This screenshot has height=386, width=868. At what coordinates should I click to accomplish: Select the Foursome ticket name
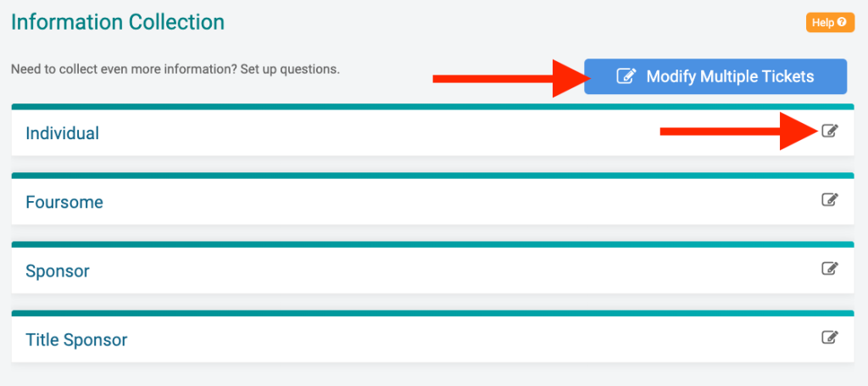click(x=64, y=202)
